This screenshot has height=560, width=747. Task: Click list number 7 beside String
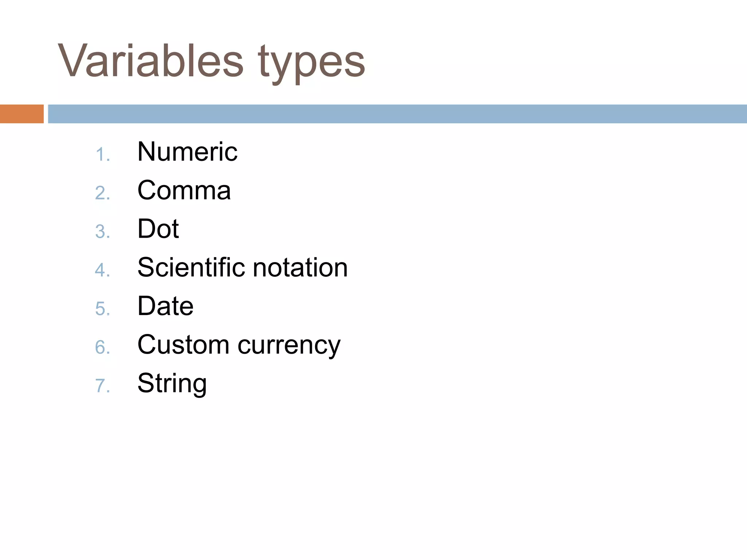point(102,386)
